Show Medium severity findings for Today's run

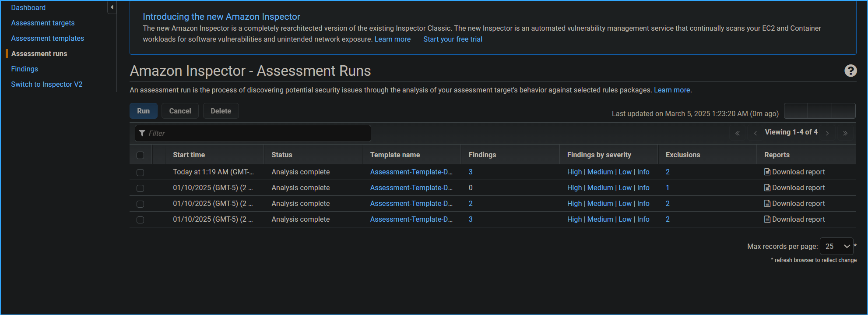600,172
